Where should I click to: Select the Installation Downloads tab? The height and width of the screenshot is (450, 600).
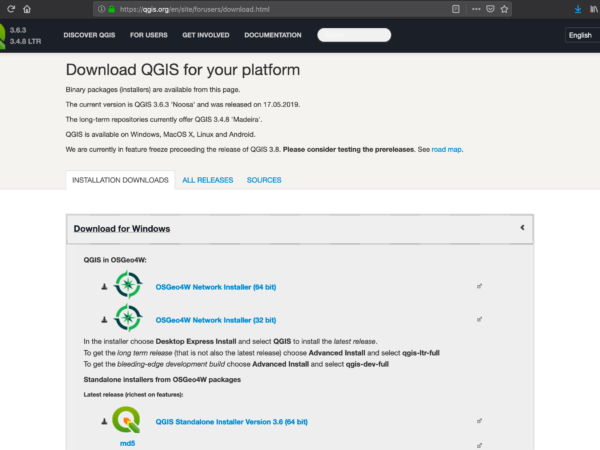(120, 180)
